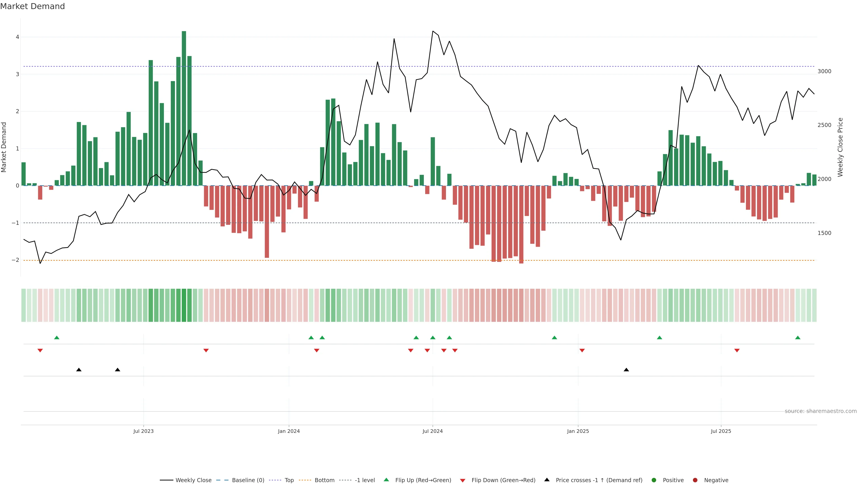Viewport: 868px width, 488px height.
Task: Click the Jan 2025 x-axis label
Action: click(578, 431)
